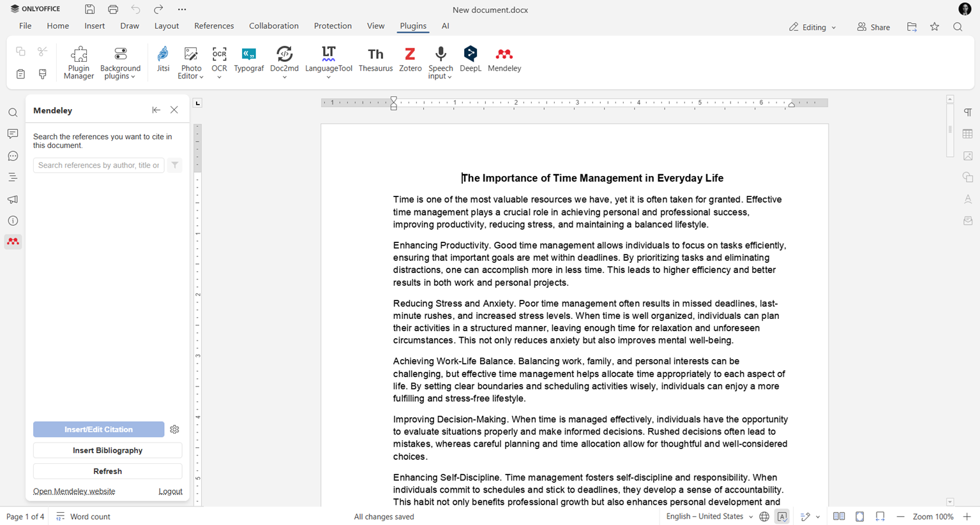The width and height of the screenshot is (980, 525).
Task: Switch to the Insert tab
Action: [x=94, y=26]
